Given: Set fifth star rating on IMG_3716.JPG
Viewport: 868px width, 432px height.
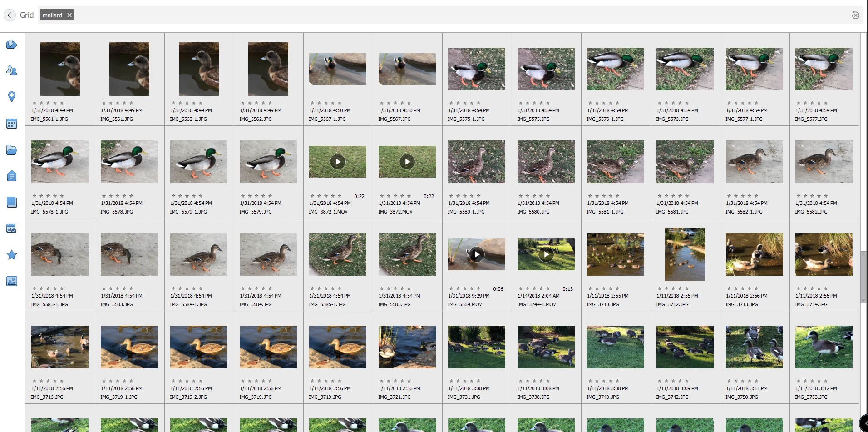Looking at the screenshot, I should (62, 381).
